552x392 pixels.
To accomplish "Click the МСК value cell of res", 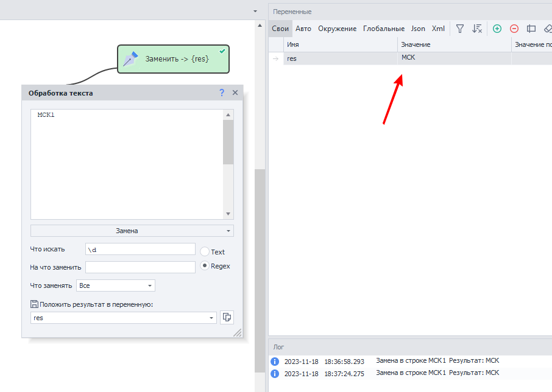I will click(455, 58).
